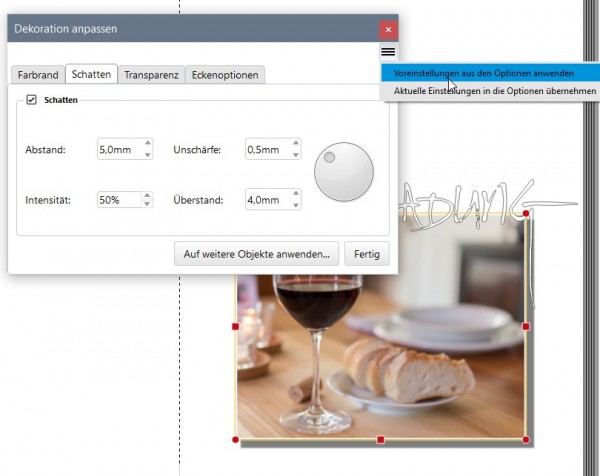The width and height of the screenshot is (600, 476).
Task: Increase Intensität value with up arrow
Action: 147,196
